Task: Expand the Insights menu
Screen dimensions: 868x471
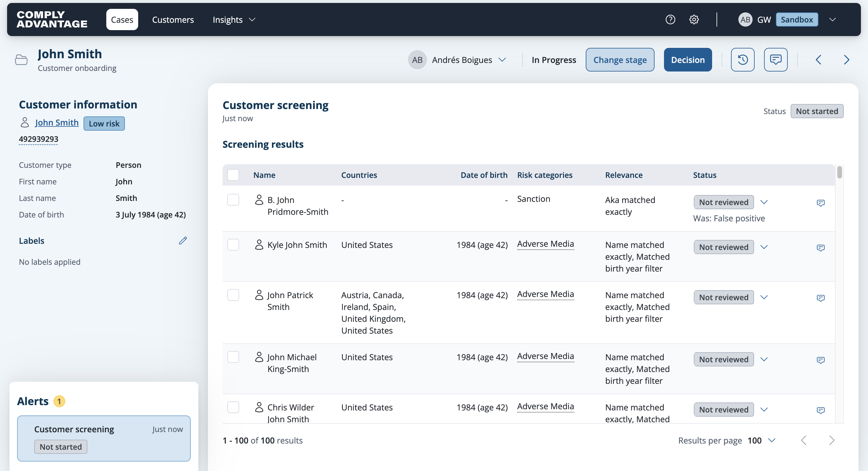Action: (234, 20)
